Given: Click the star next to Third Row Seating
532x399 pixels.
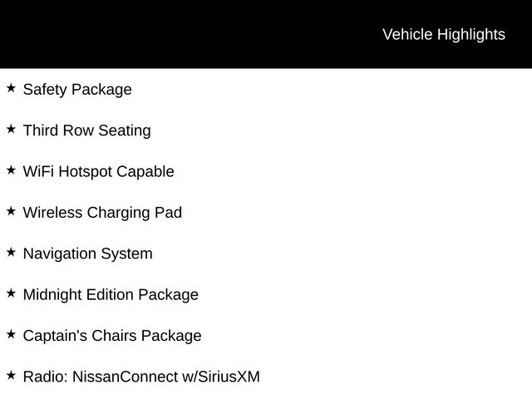Looking at the screenshot, I should click(x=10, y=129).
